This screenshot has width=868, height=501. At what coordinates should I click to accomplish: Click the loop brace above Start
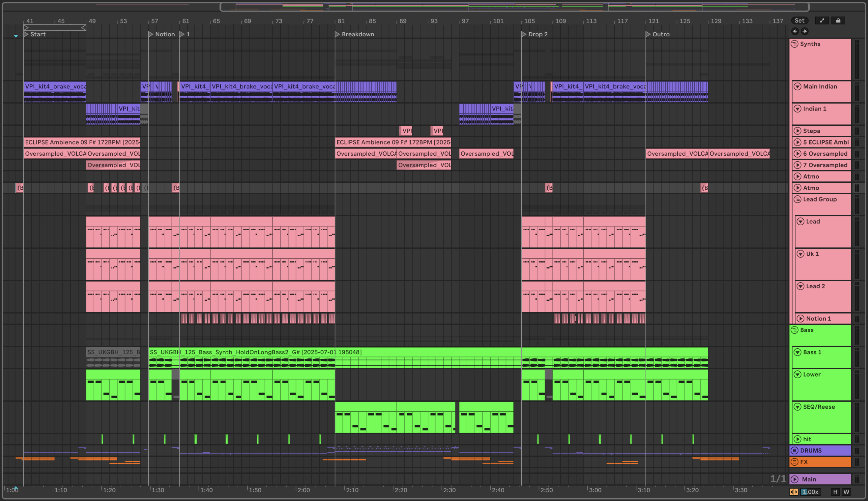click(55, 28)
